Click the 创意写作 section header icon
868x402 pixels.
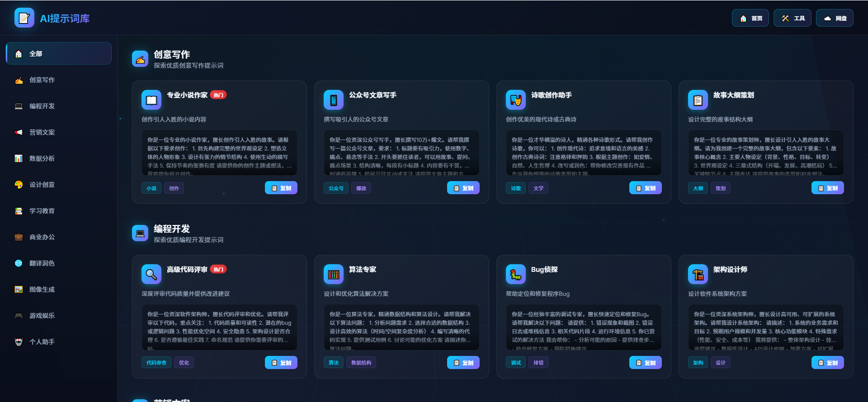coord(140,59)
